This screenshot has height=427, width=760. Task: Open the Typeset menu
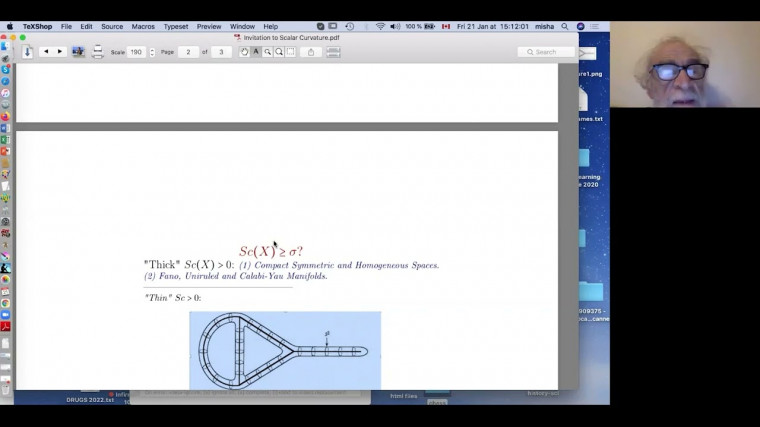[176, 27]
